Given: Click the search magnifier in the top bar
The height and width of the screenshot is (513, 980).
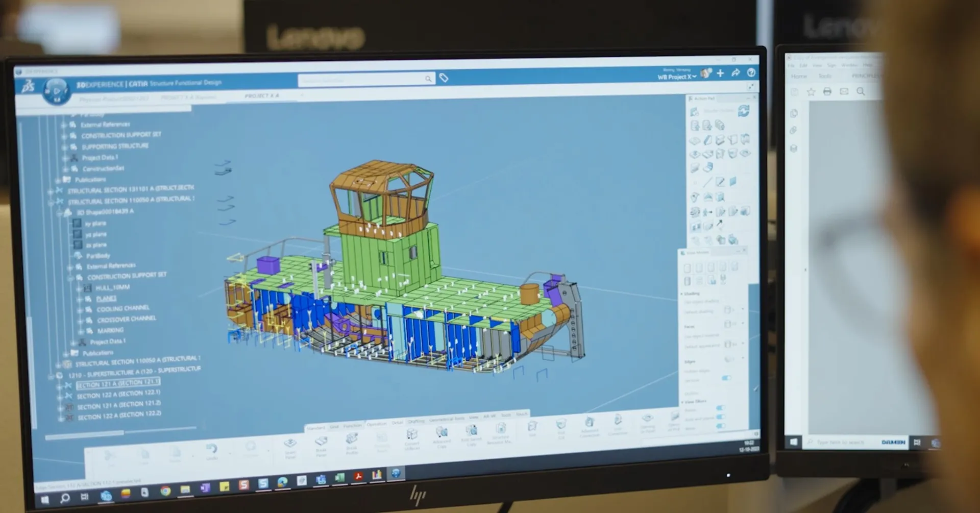Looking at the screenshot, I should click(x=428, y=79).
